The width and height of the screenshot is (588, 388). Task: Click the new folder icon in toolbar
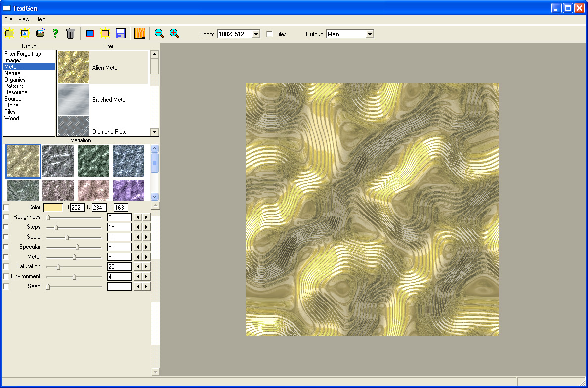(x=9, y=33)
